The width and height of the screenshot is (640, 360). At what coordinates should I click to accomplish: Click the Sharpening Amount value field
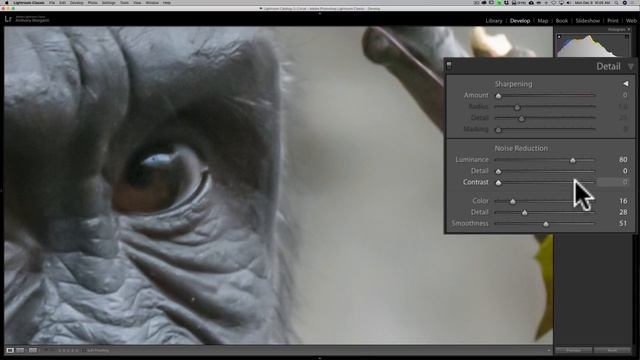point(624,95)
